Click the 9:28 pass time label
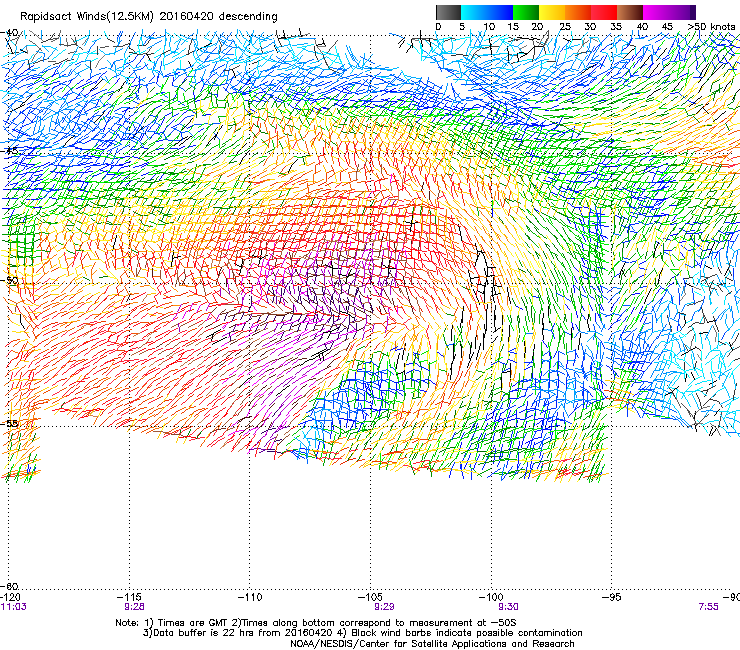740x650 pixels. click(135, 607)
